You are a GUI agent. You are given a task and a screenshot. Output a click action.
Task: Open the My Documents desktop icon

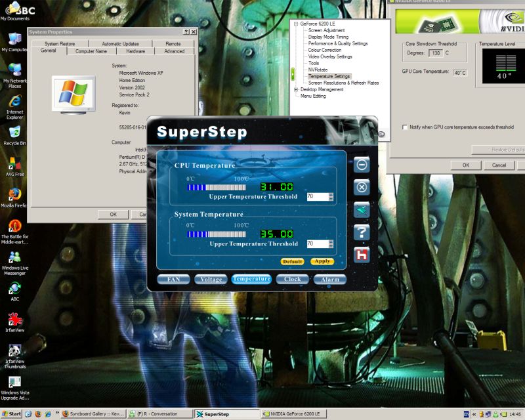(14, 11)
